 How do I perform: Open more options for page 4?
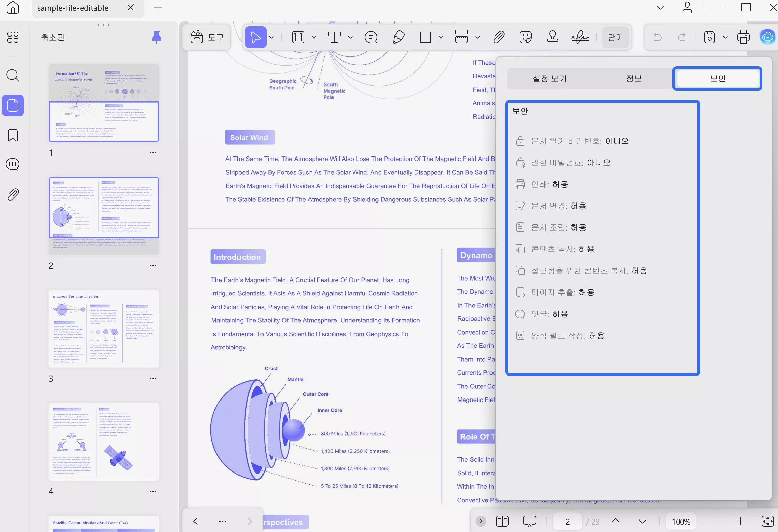pos(153,491)
